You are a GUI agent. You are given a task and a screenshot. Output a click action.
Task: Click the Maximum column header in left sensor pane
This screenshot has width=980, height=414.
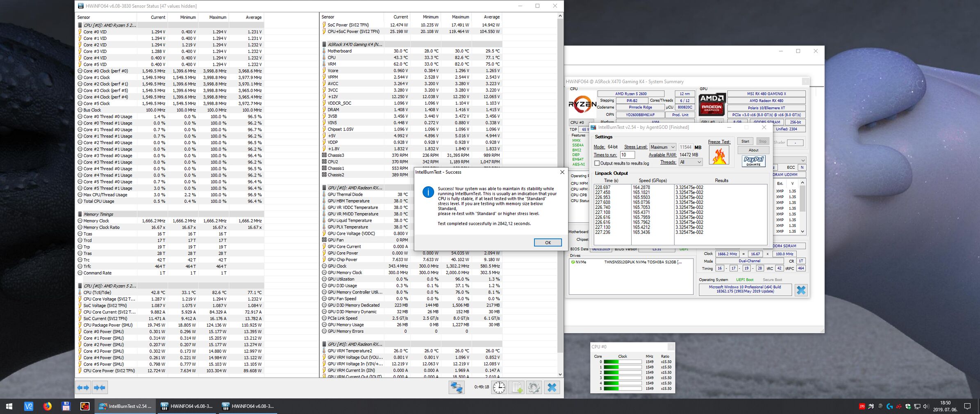pos(214,17)
